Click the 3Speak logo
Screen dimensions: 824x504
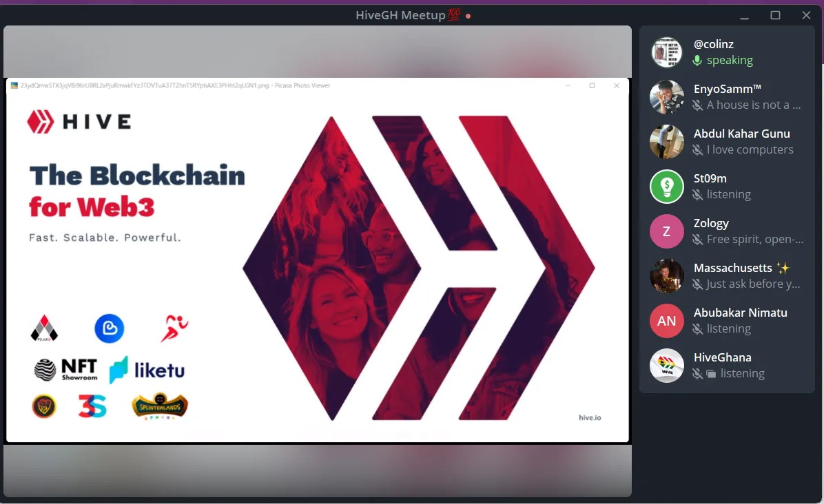point(92,406)
